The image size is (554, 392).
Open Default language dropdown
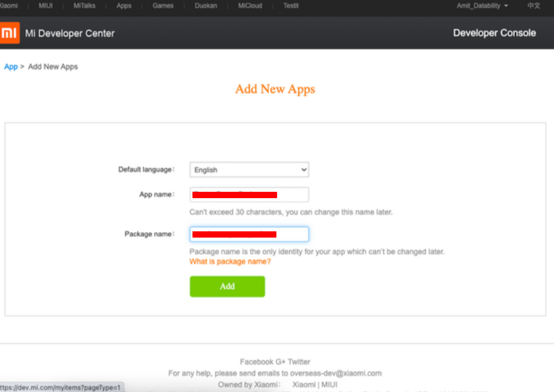(249, 170)
